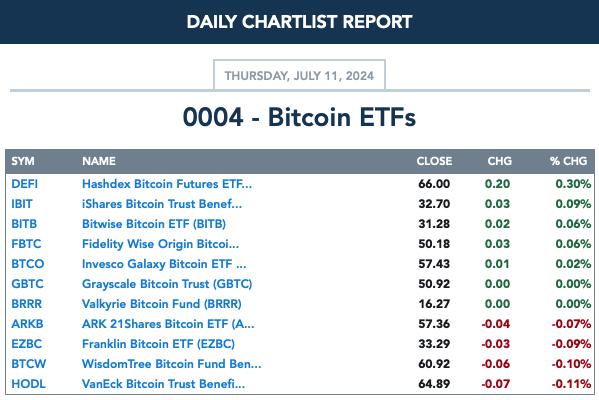
Task: Open iShares Bitcoin Trust name link
Action: tap(162, 204)
